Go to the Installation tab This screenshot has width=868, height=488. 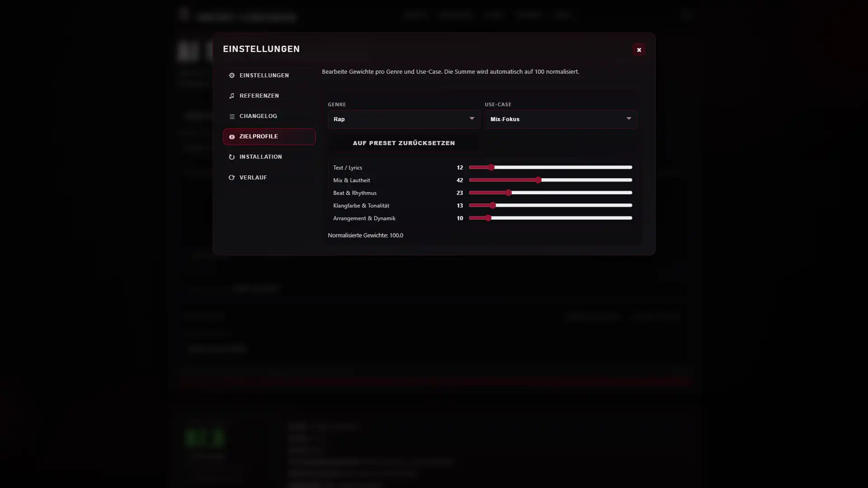click(x=269, y=157)
